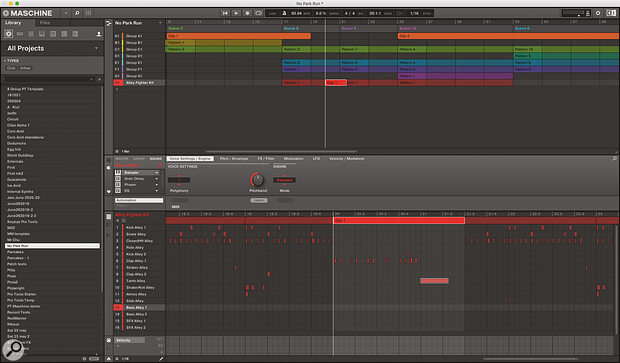This screenshot has width=620, height=363.
Task: Open the Phaser plug-in slot dropdown
Action: coord(157,185)
